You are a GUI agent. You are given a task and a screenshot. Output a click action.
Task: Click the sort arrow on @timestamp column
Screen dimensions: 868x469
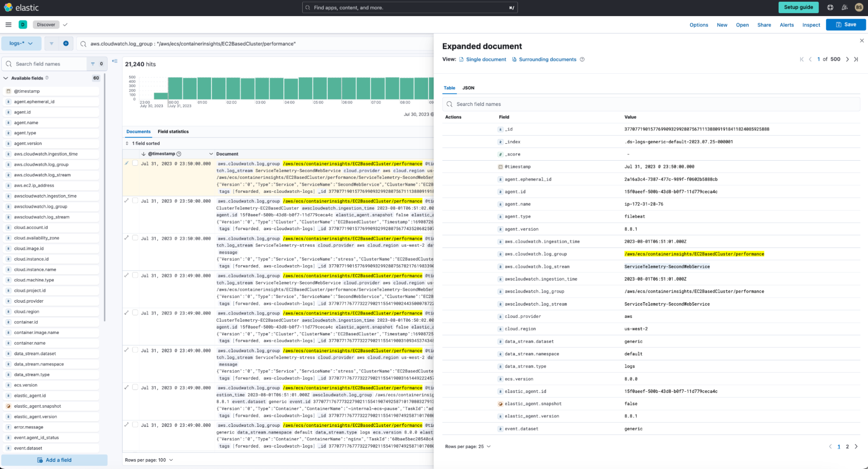pyautogui.click(x=143, y=154)
